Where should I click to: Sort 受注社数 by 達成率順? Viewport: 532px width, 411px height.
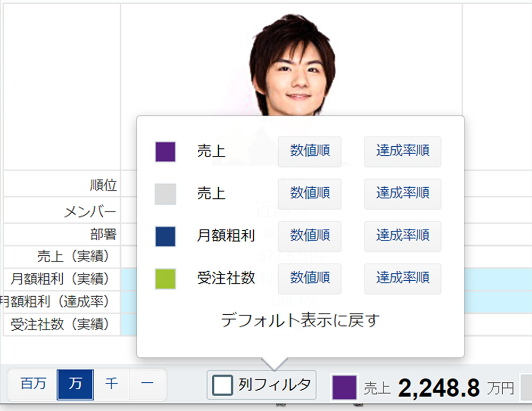pyautogui.click(x=402, y=279)
